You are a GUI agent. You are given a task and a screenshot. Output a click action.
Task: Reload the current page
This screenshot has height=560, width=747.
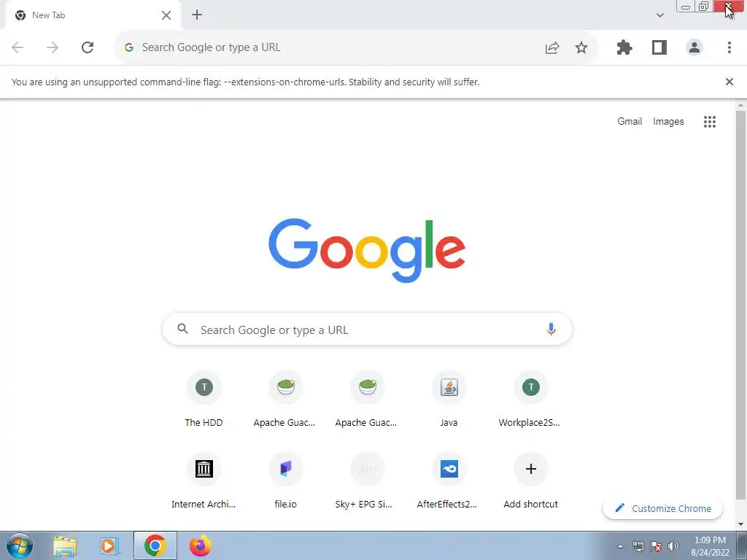click(x=88, y=47)
